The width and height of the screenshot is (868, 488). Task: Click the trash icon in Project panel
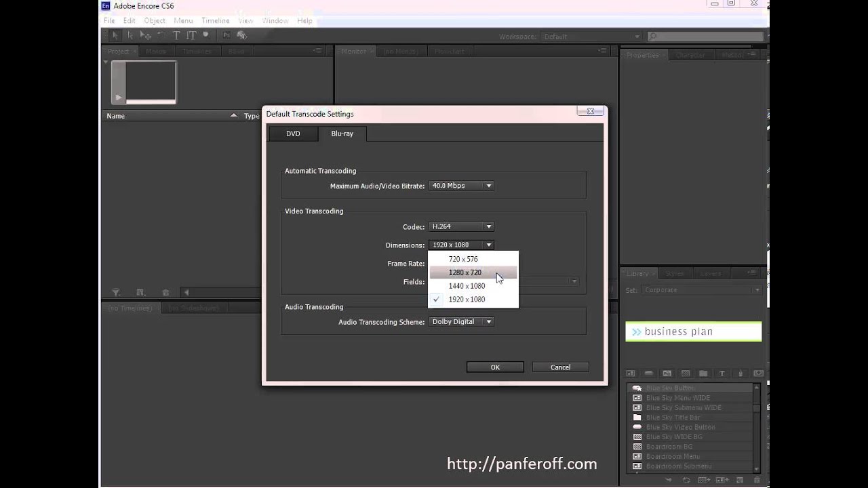pyautogui.click(x=165, y=292)
